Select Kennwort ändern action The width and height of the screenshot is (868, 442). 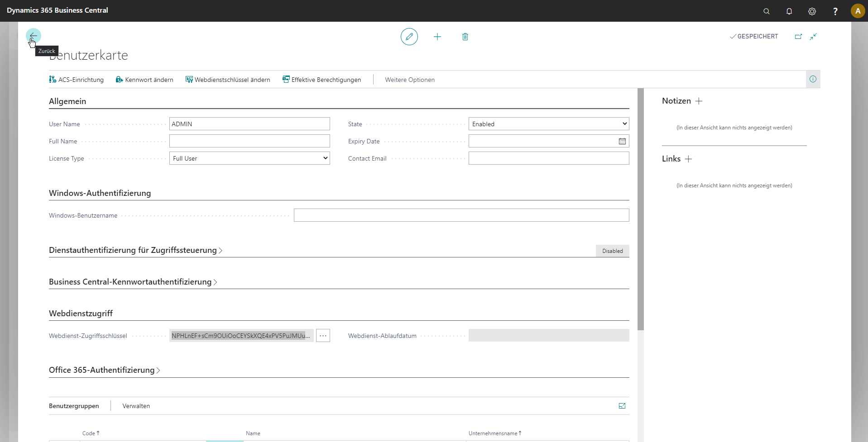point(144,80)
